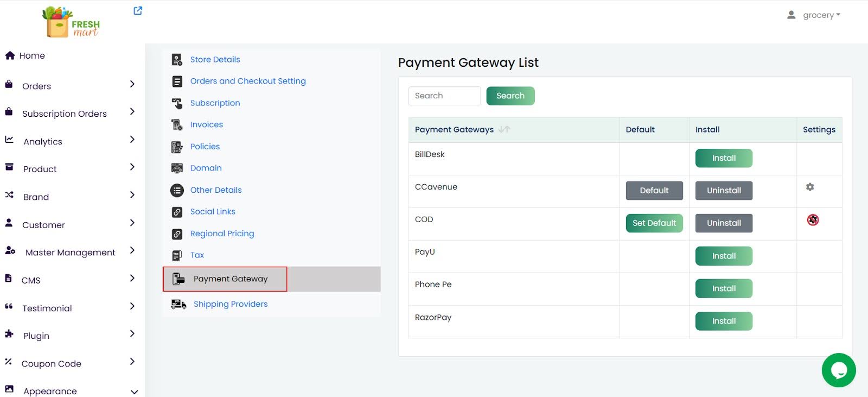This screenshot has width=868, height=397.
Task: Sort by Payment Gateways column arrows
Action: [x=504, y=129]
